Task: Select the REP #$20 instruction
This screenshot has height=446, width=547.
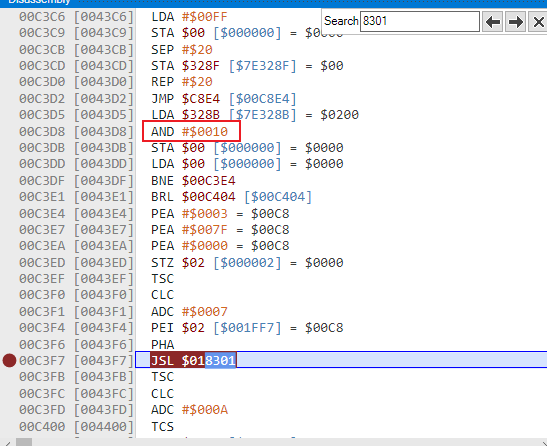Action: coord(181,82)
